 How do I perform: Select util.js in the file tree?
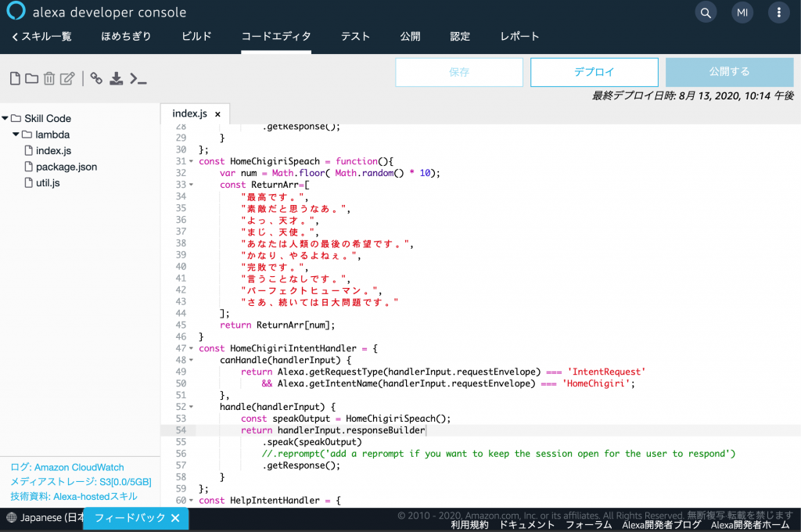[x=48, y=183]
